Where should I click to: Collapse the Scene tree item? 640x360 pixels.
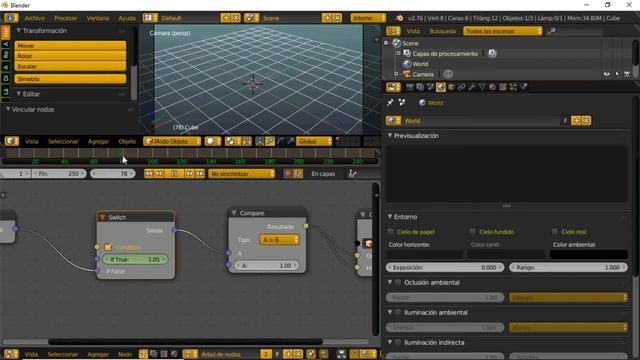coord(386,43)
